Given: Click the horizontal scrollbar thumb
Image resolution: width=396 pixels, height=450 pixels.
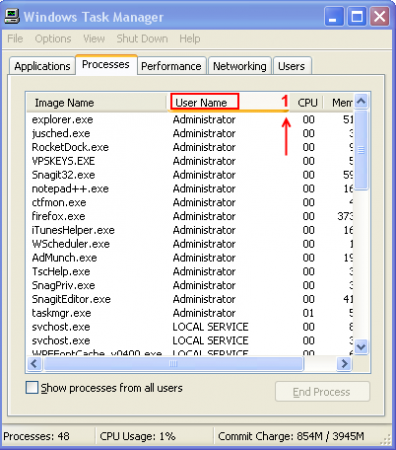Looking at the screenshot, I should [x=174, y=364].
